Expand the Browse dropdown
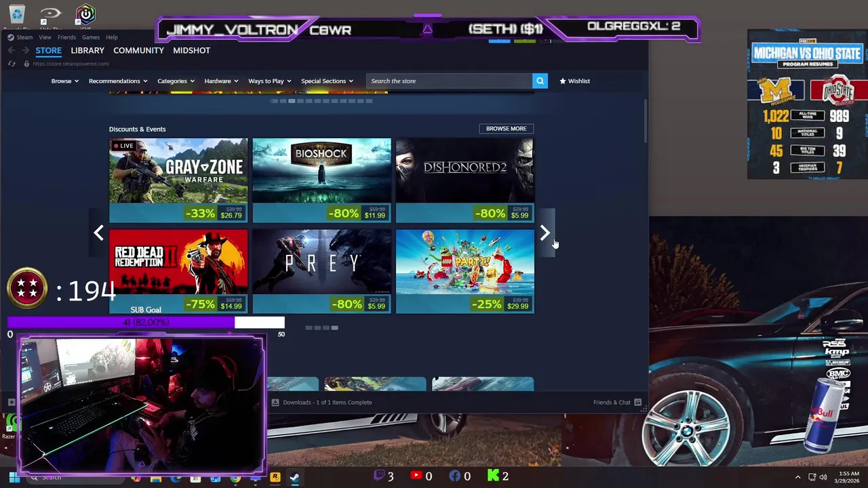Image resolution: width=868 pixels, height=488 pixels. (x=65, y=81)
